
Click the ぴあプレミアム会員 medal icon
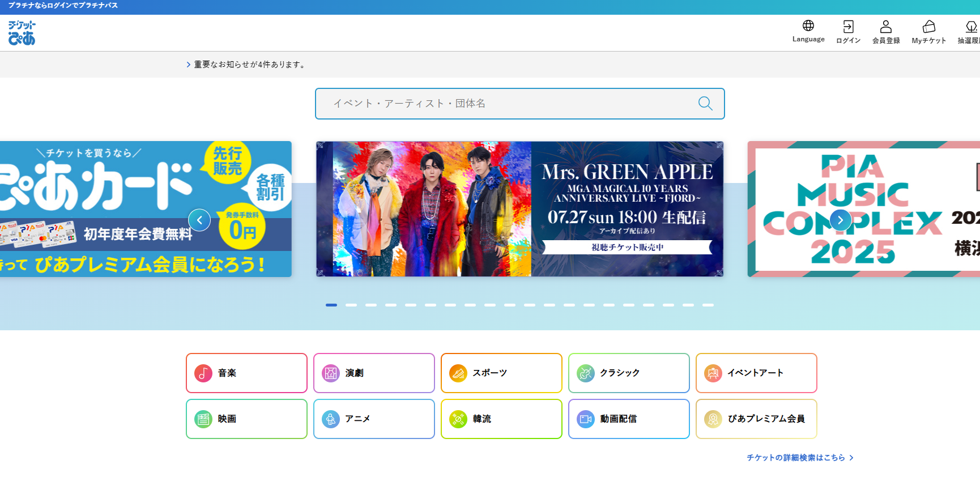[x=713, y=419]
